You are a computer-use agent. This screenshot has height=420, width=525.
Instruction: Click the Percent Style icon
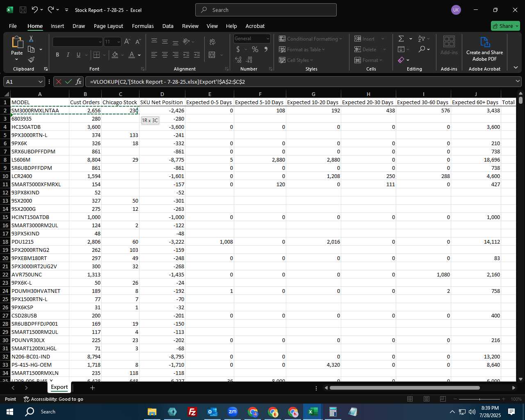[x=255, y=49]
